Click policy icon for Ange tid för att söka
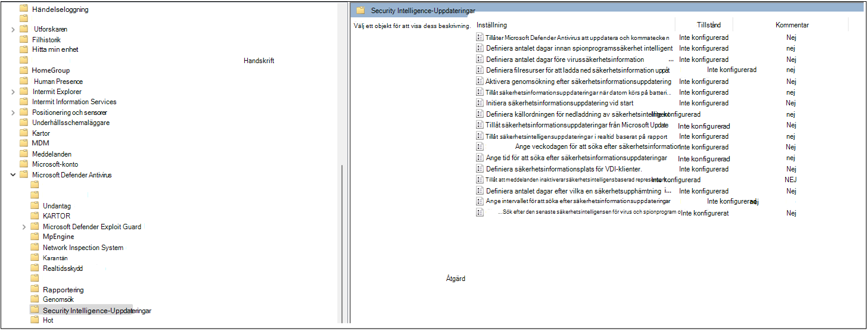868x331 pixels. (480, 158)
